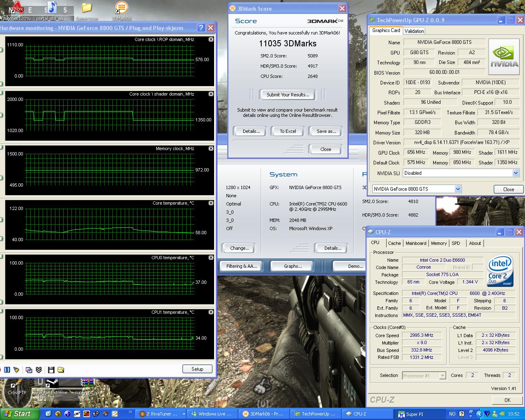Viewport: 525px width, 420px height.
Task: Close the Core temperature graph
Action: click(x=211, y=203)
